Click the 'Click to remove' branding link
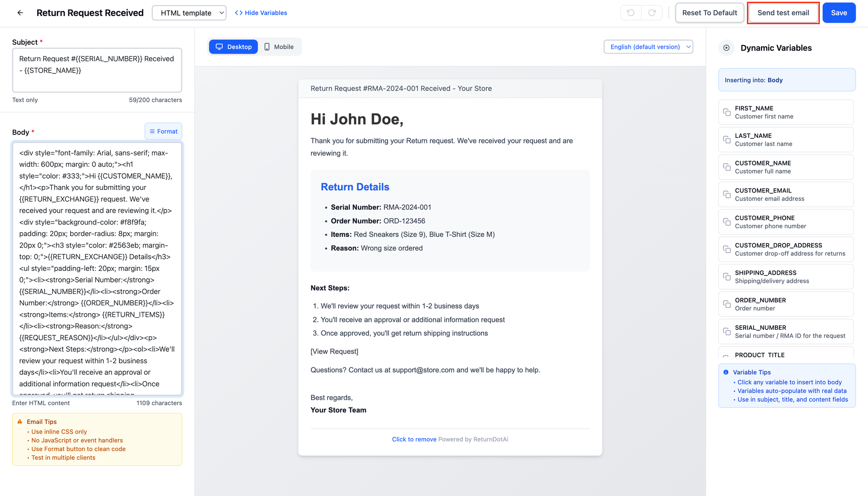This screenshot has width=868, height=496. point(414,439)
